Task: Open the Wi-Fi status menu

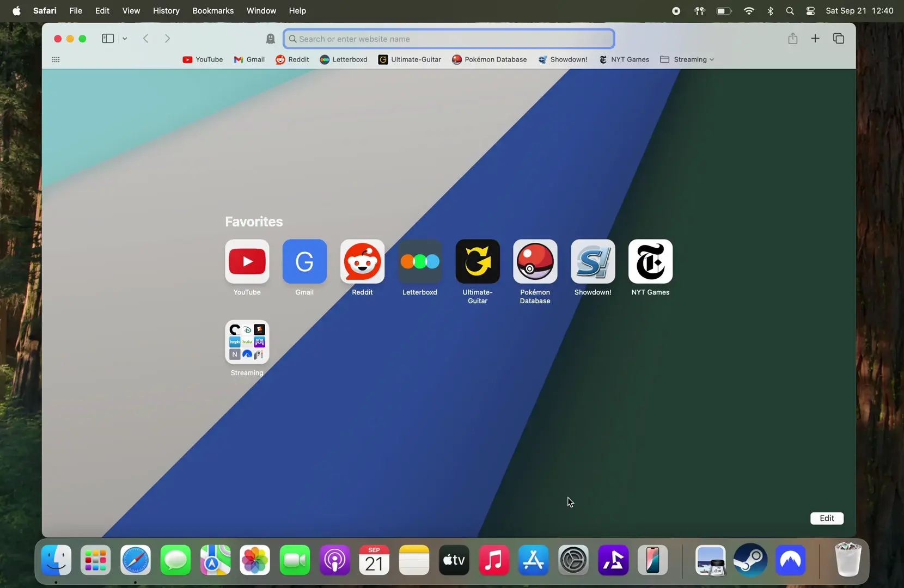Action: tap(749, 11)
